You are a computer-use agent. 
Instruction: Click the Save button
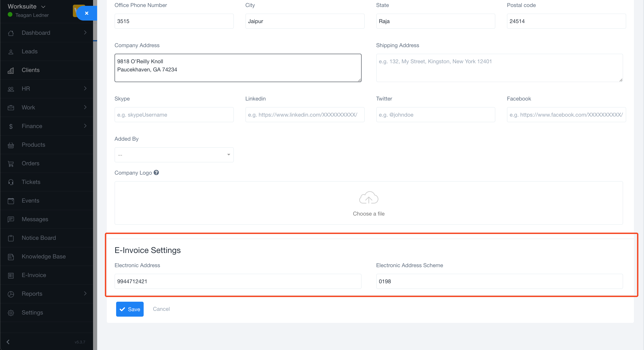(x=130, y=309)
